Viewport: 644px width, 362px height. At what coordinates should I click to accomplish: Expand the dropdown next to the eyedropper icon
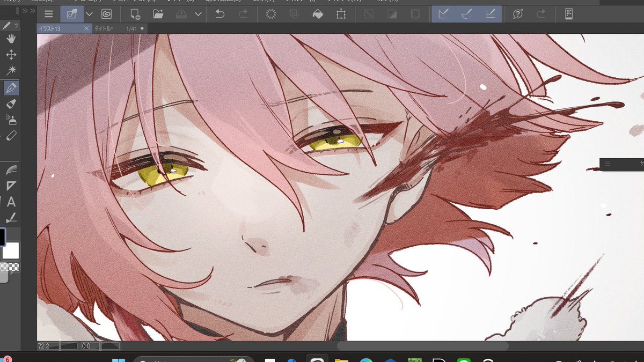pos(89,14)
